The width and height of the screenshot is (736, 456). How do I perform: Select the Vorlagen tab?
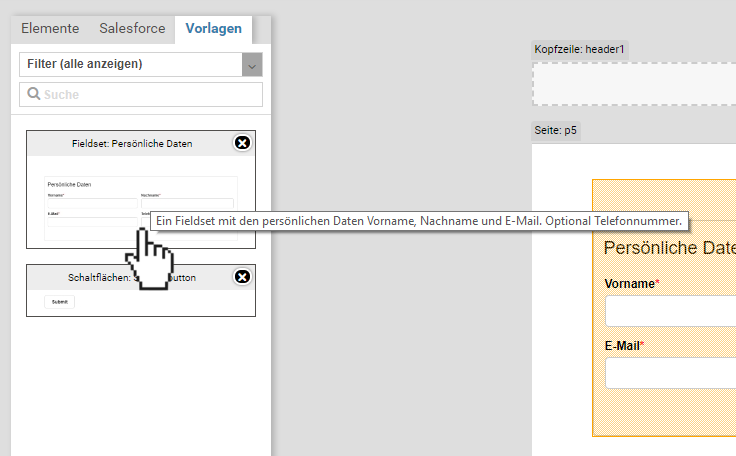[213, 29]
